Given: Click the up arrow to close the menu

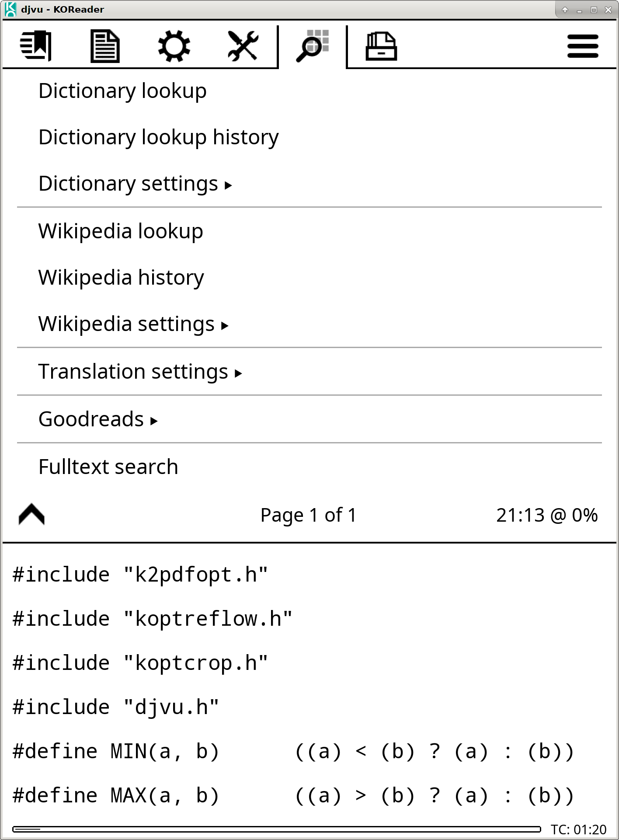Looking at the screenshot, I should point(31,514).
